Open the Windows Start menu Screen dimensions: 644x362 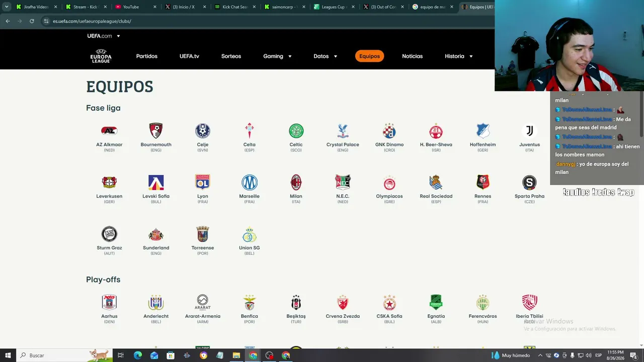pos(8,355)
